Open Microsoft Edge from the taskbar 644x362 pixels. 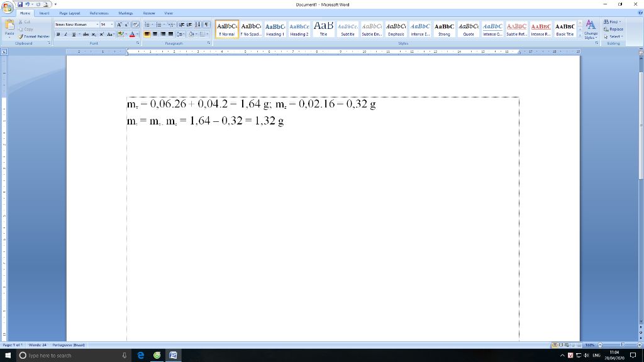point(140,356)
